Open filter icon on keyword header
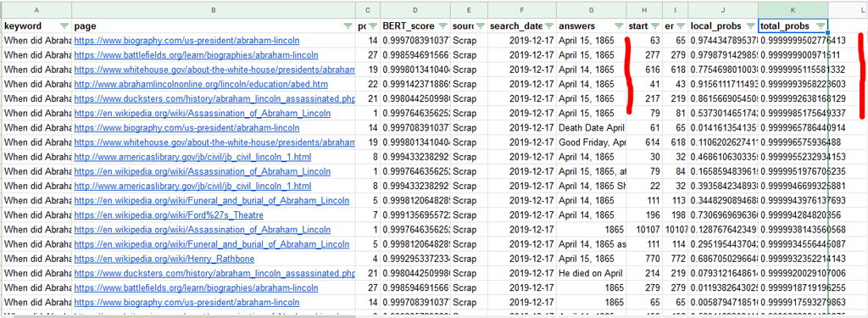This screenshot has width=868, height=318. point(64,26)
